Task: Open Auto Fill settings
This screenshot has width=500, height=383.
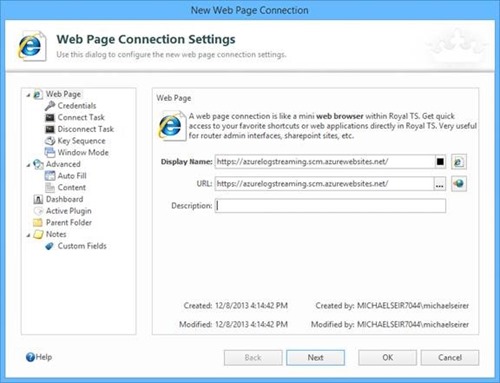Action: [x=72, y=176]
